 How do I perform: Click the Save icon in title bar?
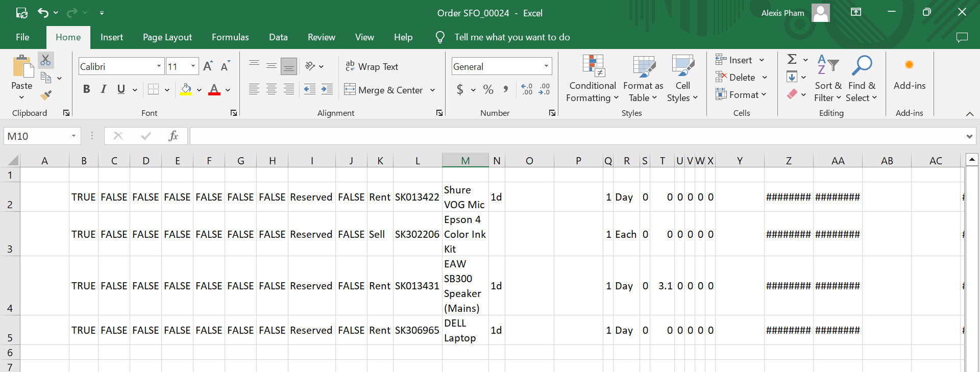click(21, 13)
